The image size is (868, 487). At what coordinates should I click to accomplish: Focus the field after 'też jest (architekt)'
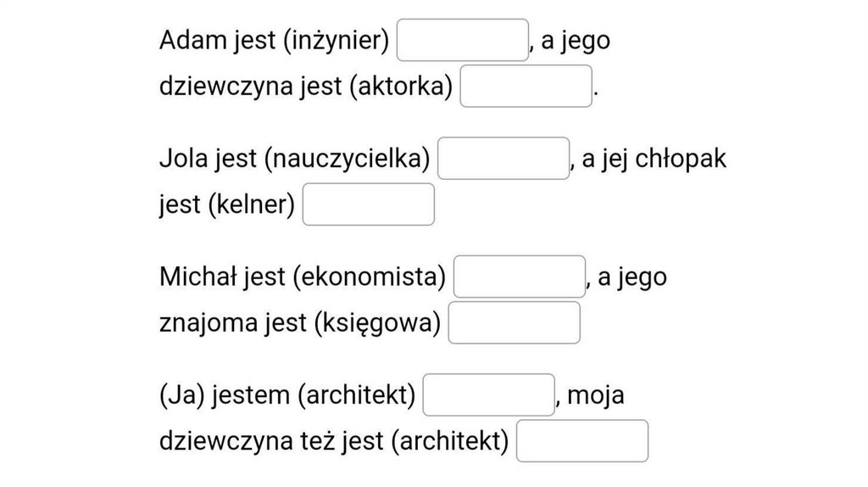[x=582, y=440]
